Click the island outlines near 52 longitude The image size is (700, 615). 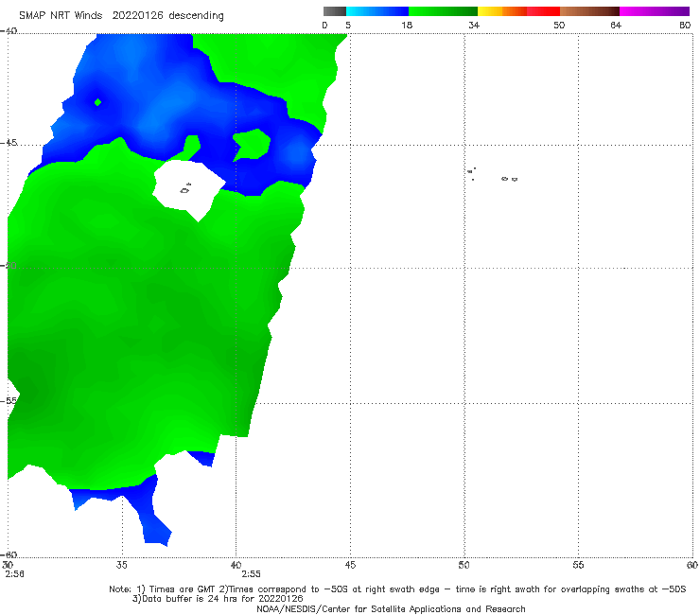[x=509, y=179]
